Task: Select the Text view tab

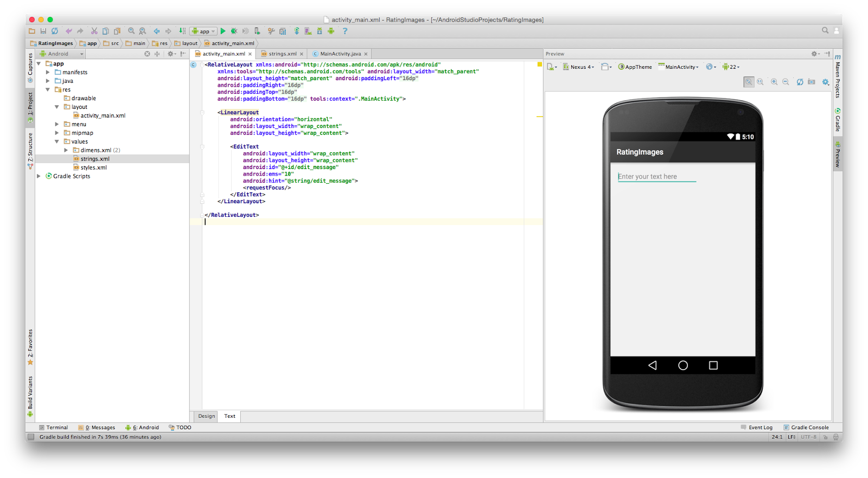Action: coord(230,416)
